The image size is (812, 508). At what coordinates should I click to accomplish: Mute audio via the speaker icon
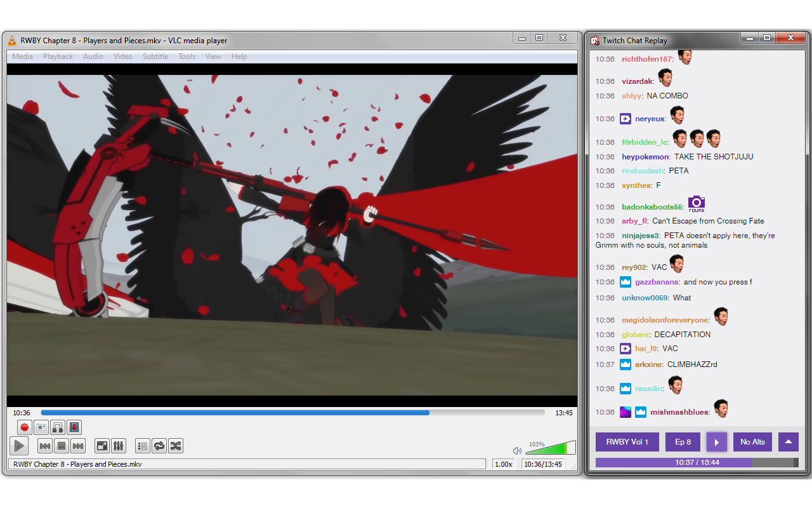click(x=517, y=450)
